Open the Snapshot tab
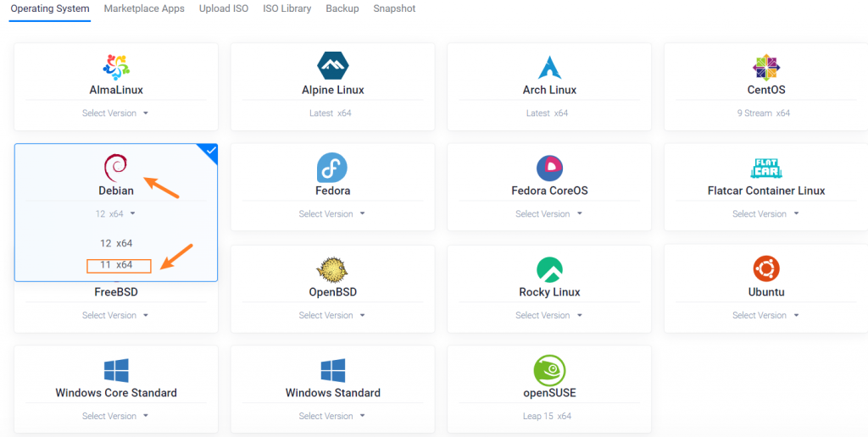Screen dimensions: 868x437 [394, 8]
